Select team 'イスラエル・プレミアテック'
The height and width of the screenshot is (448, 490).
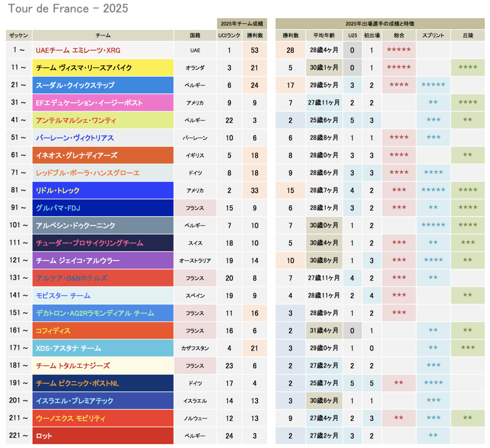(103, 401)
